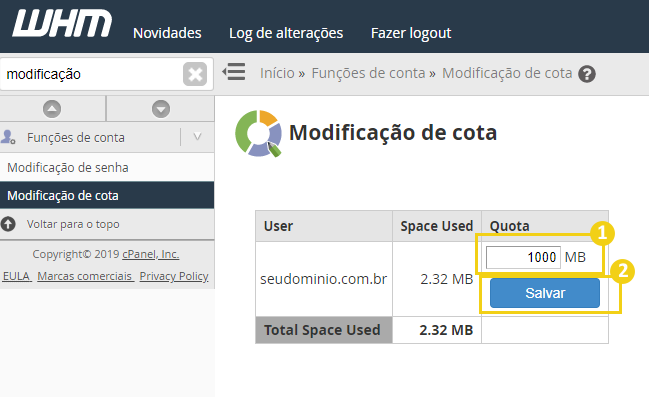Open the cPanel, Inc. link

click(151, 254)
